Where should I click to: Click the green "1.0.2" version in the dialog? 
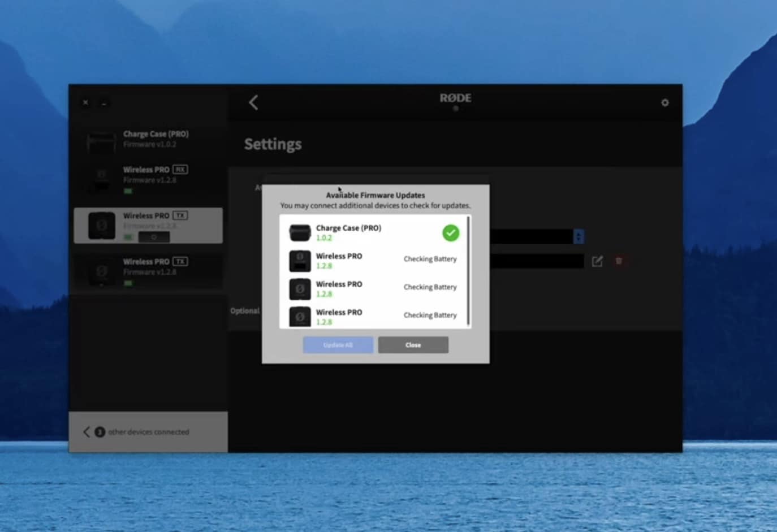tap(324, 238)
